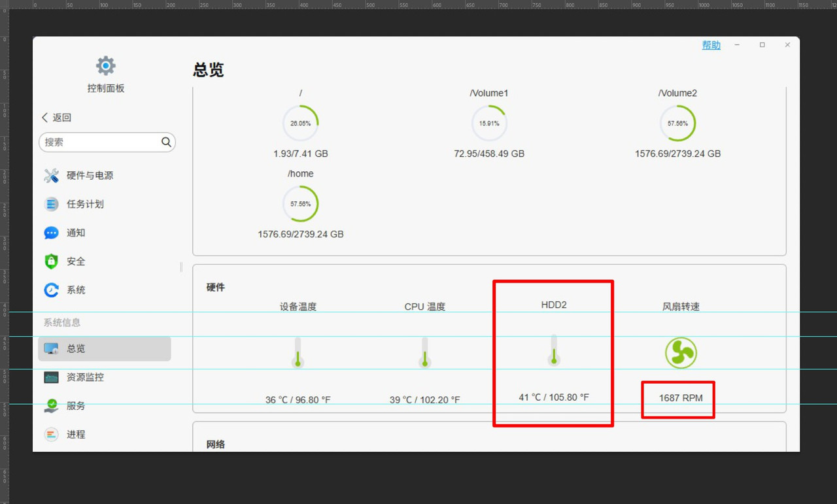
Task: Click the Resource Monitor icon (资源监控)
Action: [x=52, y=377]
